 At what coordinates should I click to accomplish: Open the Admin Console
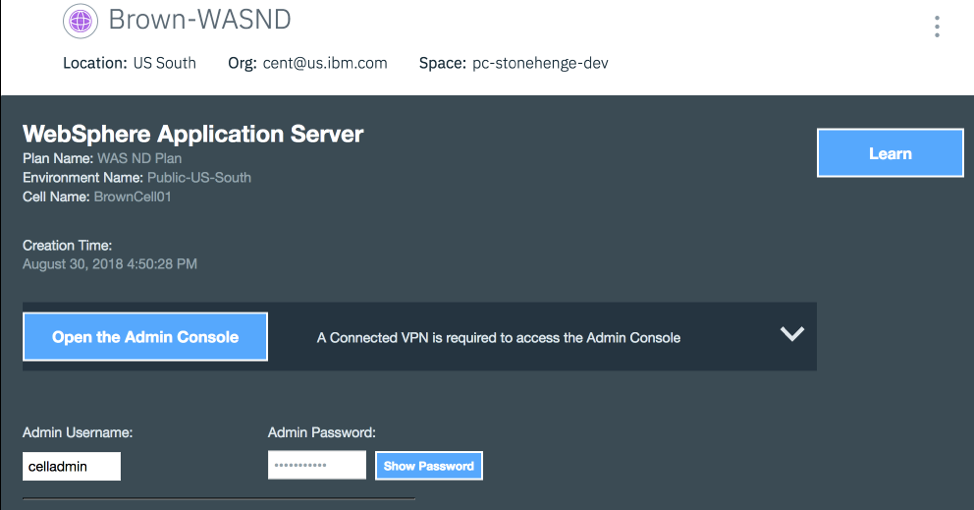pyautogui.click(x=145, y=337)
